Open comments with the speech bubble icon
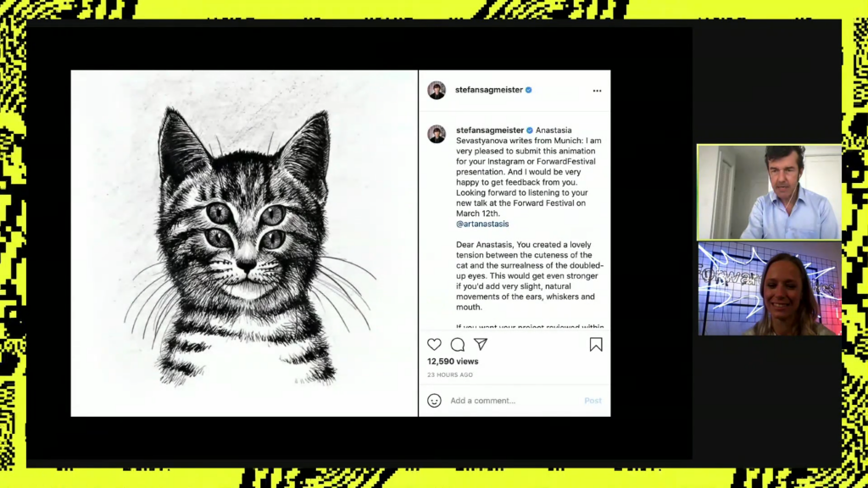This screenshot has height=488, width=868. pyautogui.click(x=457, y=345)
